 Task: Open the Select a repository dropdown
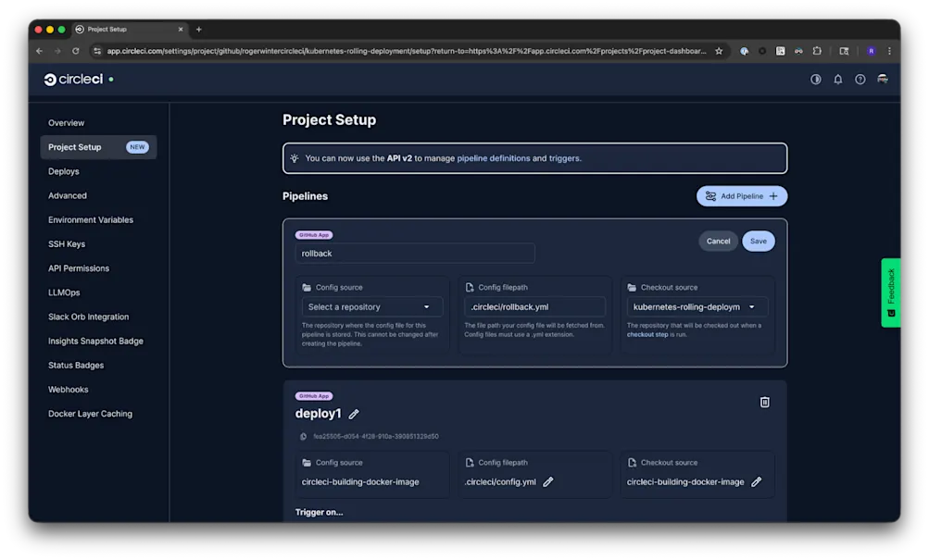click(x=370, y=306)
